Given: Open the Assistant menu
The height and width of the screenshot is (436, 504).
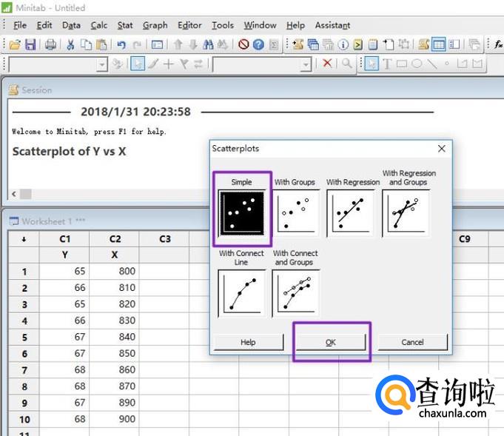Looking at the screenshot, I should pos(333,25).
